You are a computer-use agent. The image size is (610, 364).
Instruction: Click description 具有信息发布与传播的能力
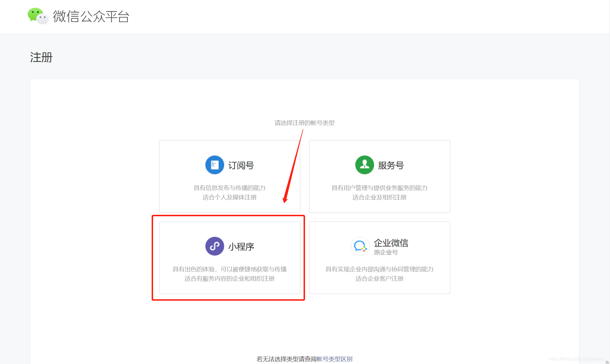230,188
